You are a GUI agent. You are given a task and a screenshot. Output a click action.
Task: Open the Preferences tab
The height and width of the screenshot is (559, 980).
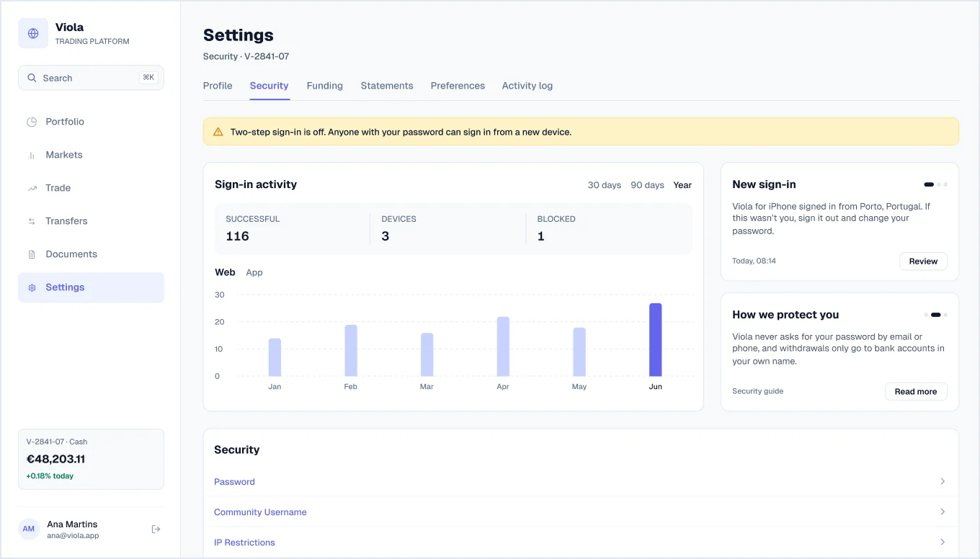[x=458, y=86]
